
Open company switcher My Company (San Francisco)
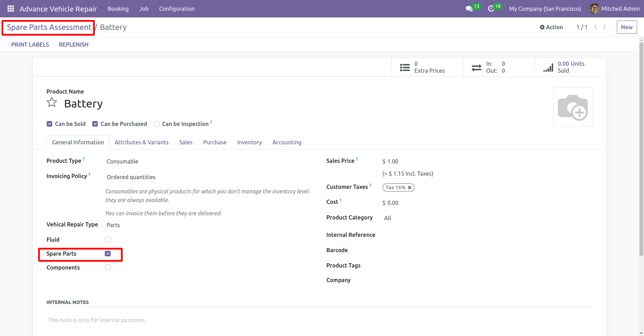(545, 9)
